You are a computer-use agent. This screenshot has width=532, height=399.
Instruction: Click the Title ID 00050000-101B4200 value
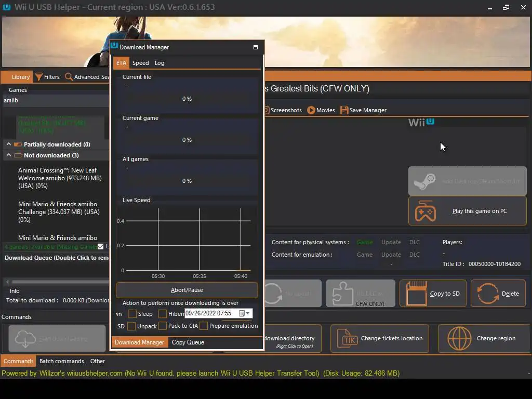point(495,264)
